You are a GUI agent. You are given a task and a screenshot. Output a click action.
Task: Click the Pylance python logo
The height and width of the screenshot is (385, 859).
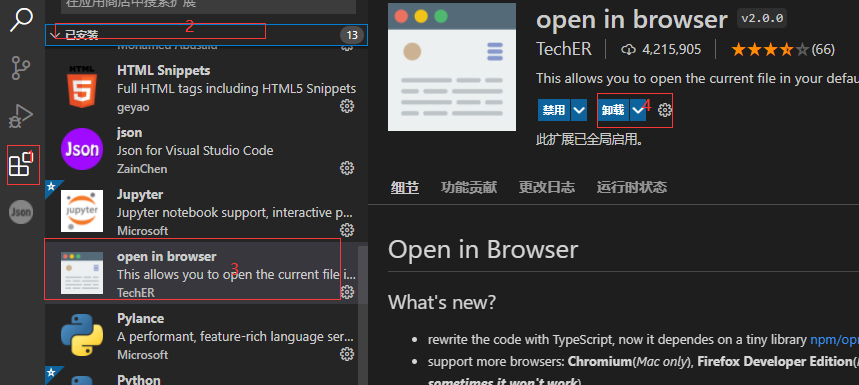[82, 335]
